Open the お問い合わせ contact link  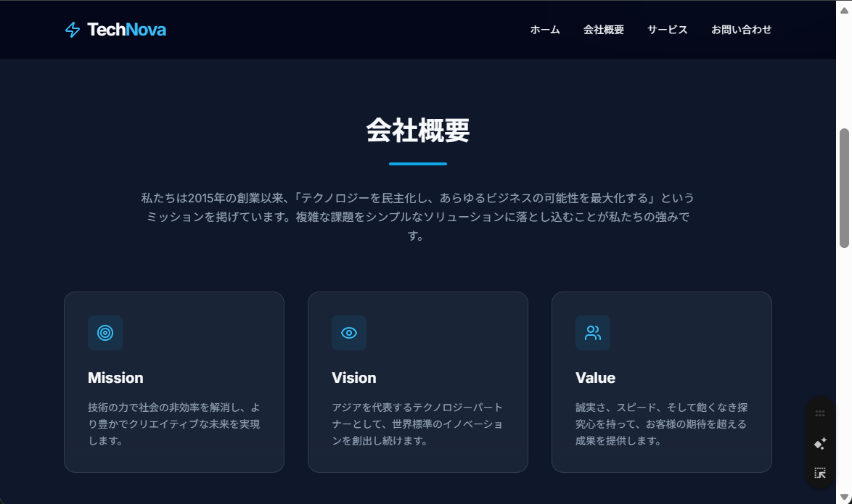point(742,30)
